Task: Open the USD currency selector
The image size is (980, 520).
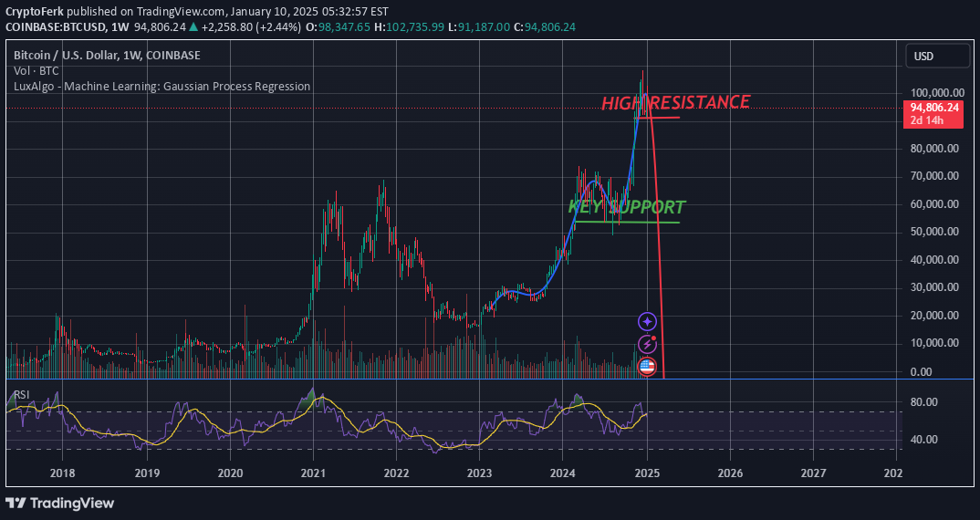Action: pos(937,57)
